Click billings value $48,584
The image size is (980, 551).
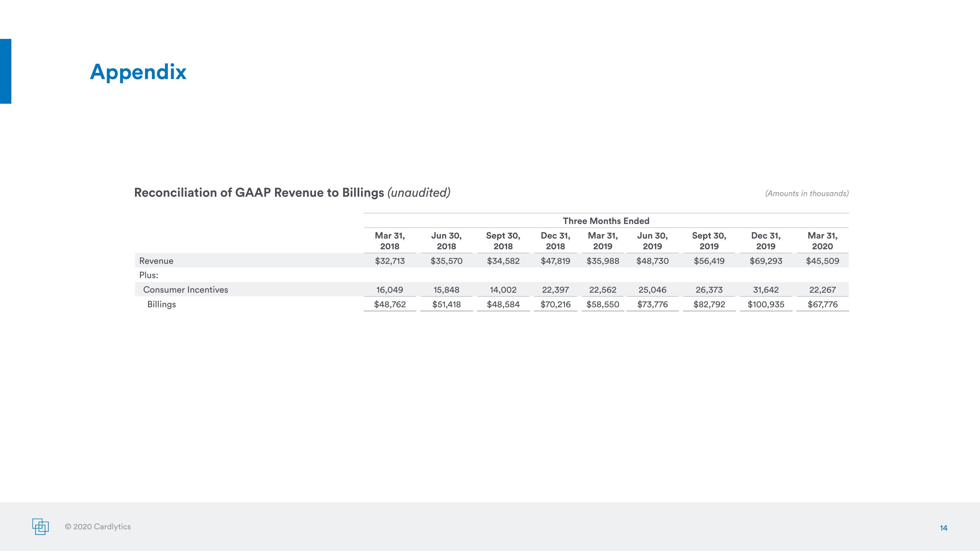503,304
